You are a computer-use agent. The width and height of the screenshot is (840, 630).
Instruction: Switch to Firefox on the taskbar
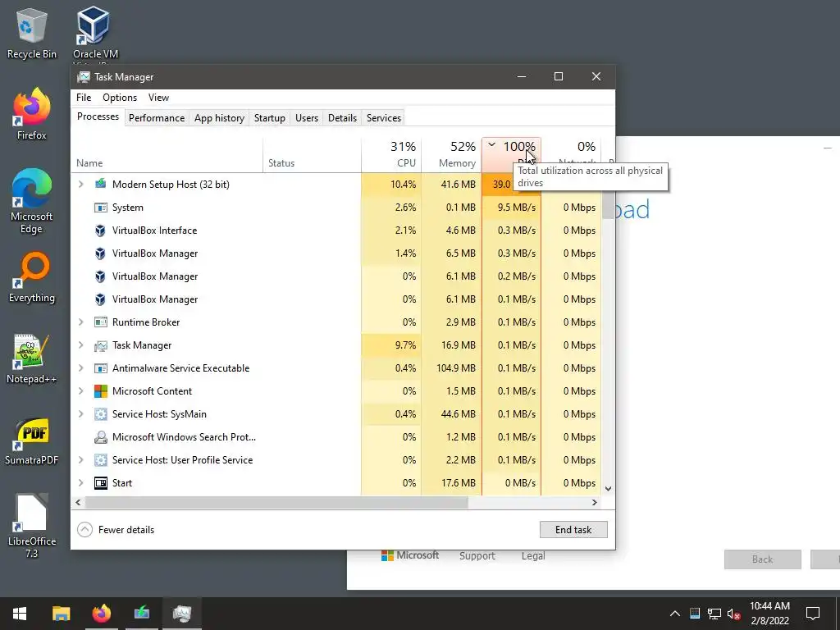point(101,614)
